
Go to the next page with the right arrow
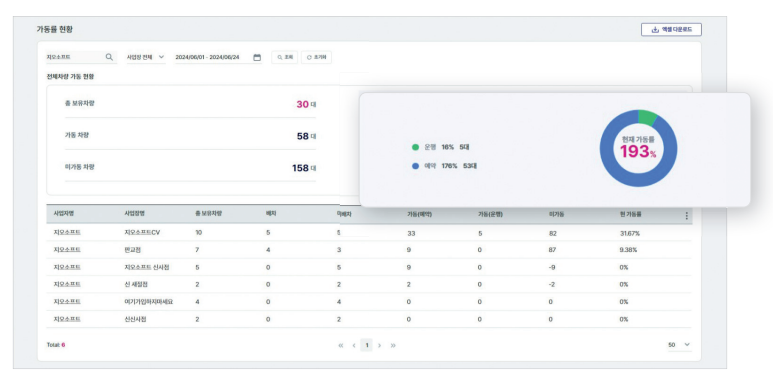379,346
